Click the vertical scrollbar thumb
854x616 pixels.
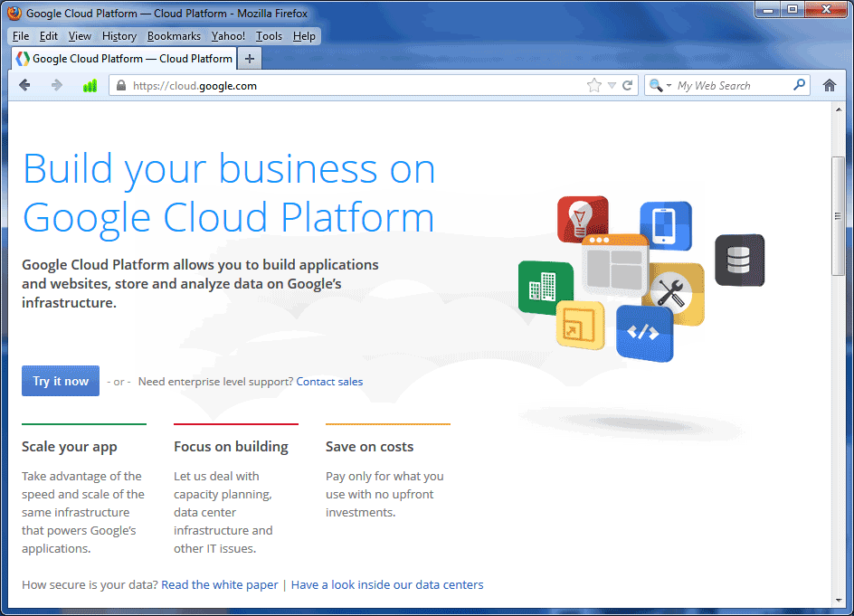(x=839, y=216)
